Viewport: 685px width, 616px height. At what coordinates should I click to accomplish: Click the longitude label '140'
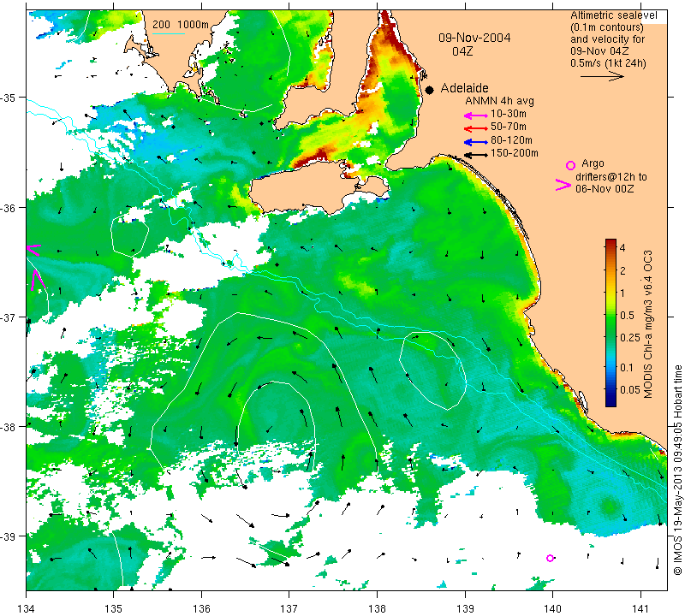click(552, 608)
